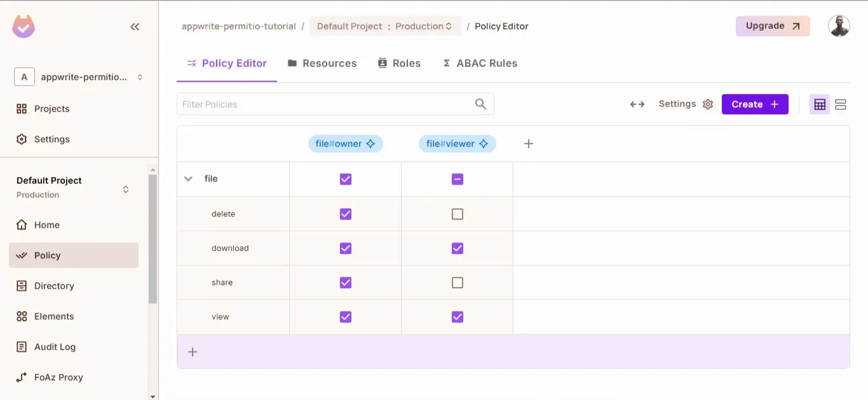The width and height of the screenshot is (868, 400).
Task: Click sparkle icon on file#viewer chip
Action: pos(484,143)
